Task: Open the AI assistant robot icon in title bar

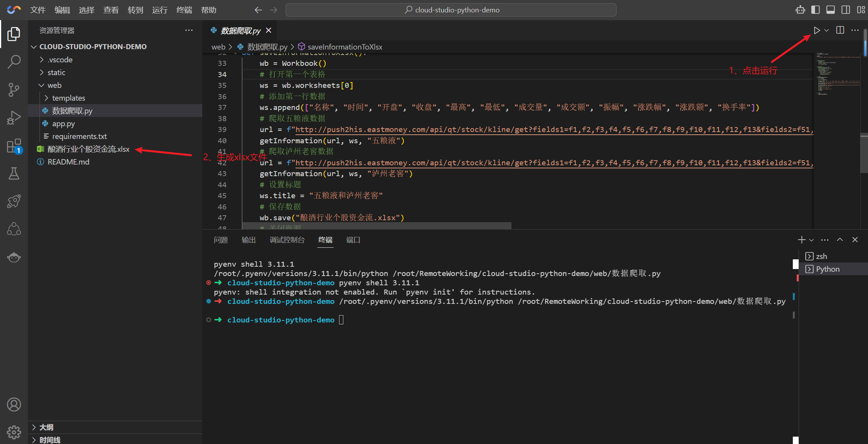Action: [x=800, y=10]
